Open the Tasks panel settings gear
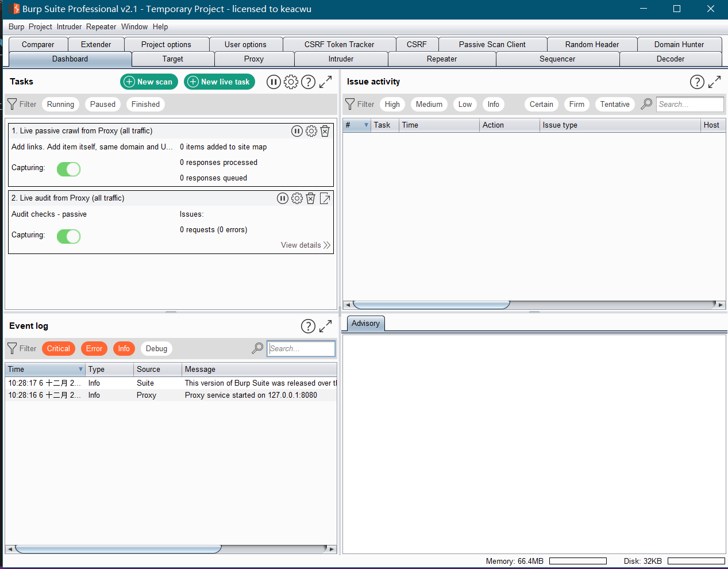The image size is (728, 569). pos(291,82)
